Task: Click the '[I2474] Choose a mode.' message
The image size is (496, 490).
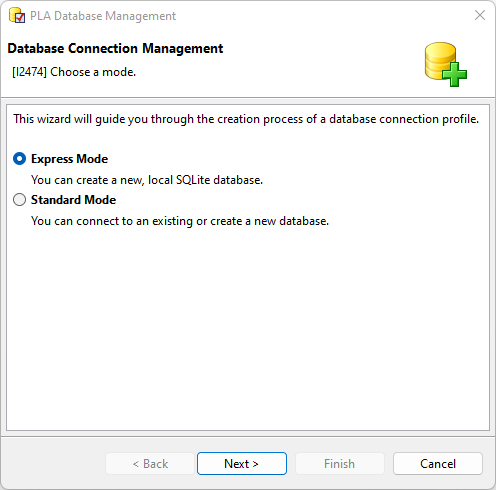Action: pos(74,72)
